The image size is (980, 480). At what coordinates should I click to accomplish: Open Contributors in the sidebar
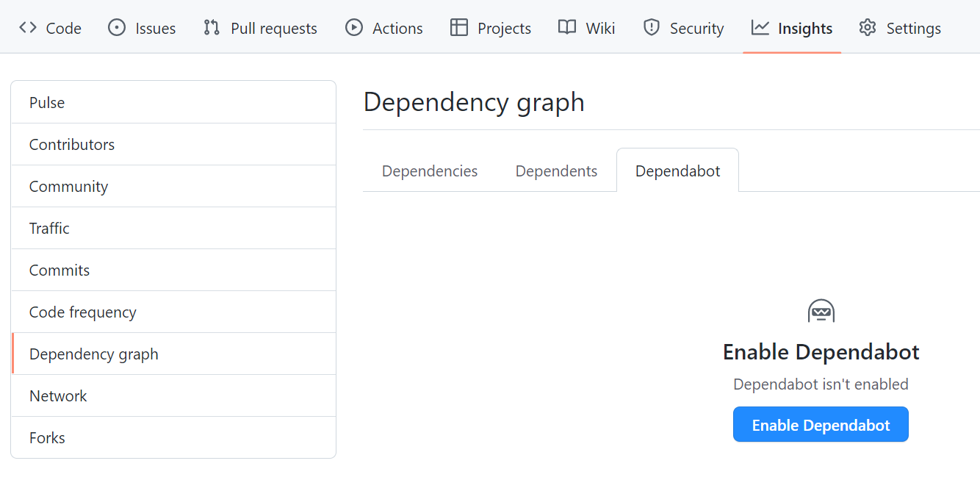tap(173, 144)
